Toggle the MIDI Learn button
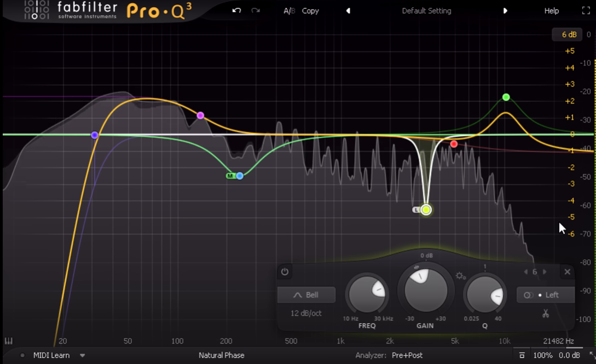This screenshot has width=596, height=364. click(x=51, y=355)
